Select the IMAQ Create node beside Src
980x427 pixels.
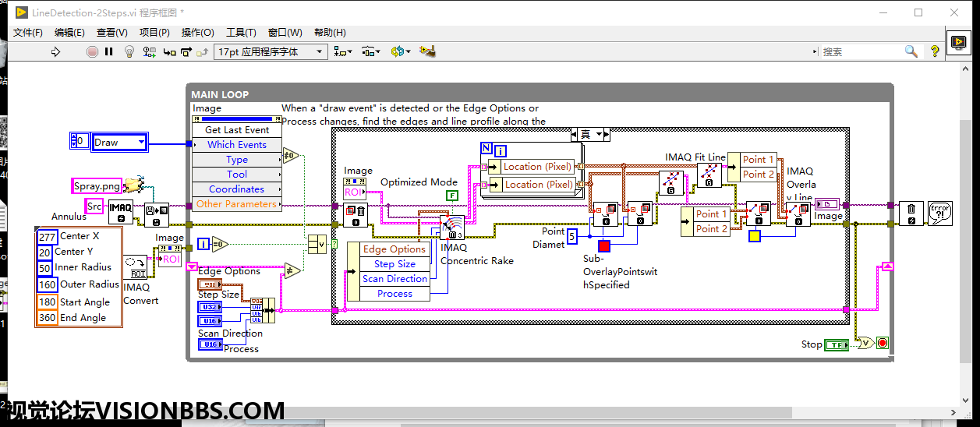coord(120,211)
